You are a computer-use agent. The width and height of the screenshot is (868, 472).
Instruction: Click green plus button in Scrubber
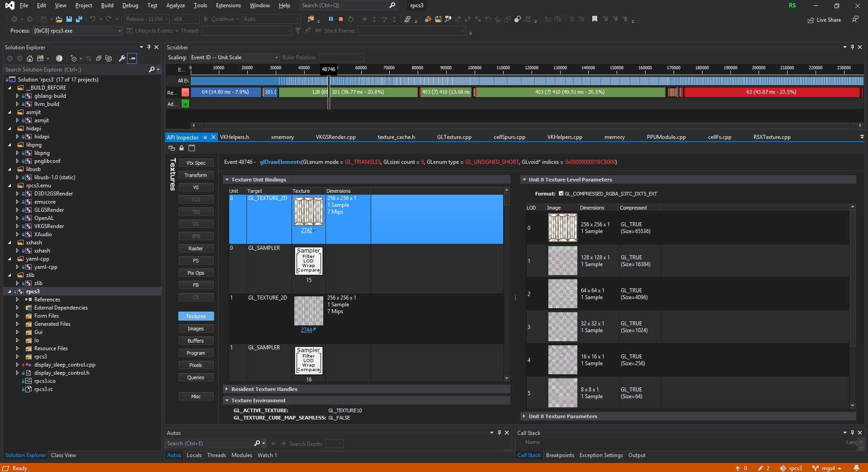[185, 104]
